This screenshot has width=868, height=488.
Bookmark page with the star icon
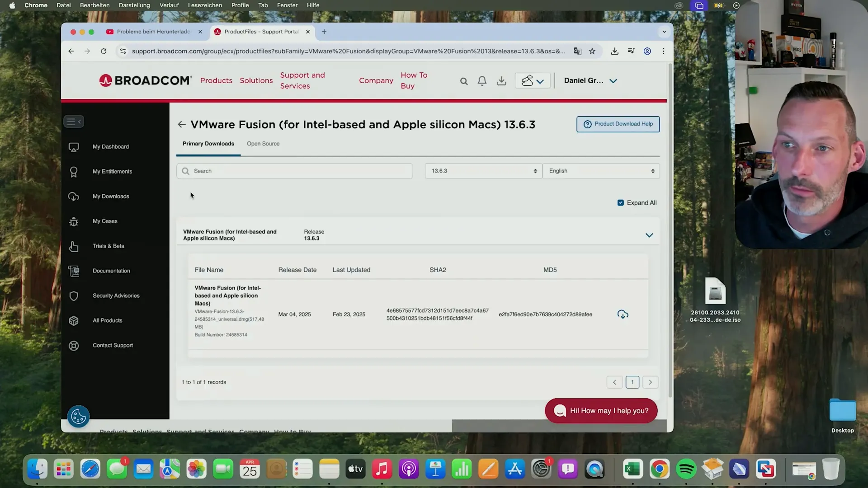pos(592,51)
